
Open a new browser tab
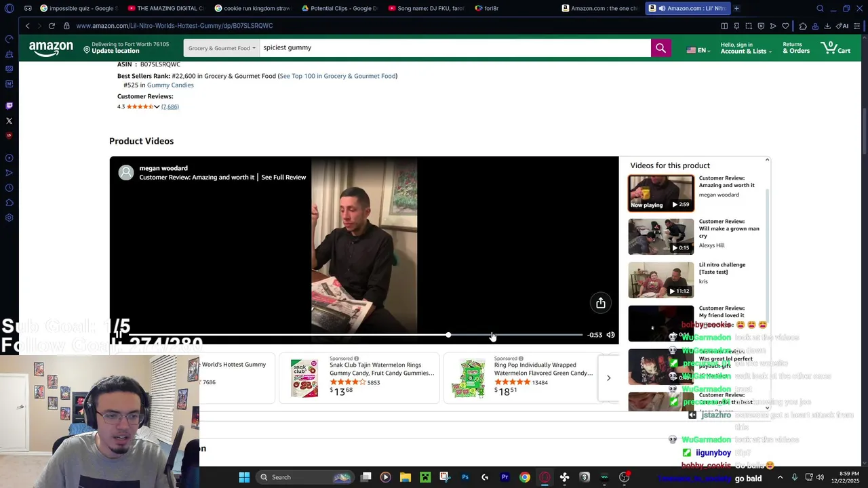coord(736,8)
